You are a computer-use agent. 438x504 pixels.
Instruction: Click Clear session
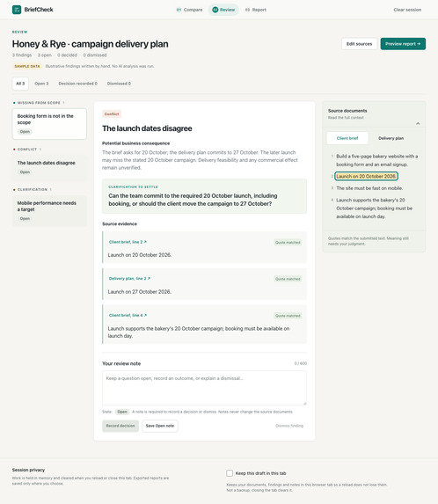(x=407, y=10)
